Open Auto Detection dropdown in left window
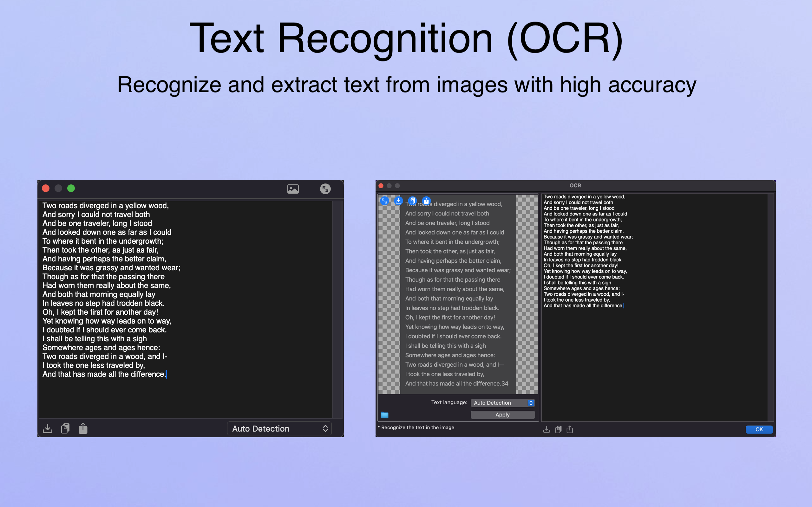This screenshot has width=812, height=507. click(x=279, y=428)
